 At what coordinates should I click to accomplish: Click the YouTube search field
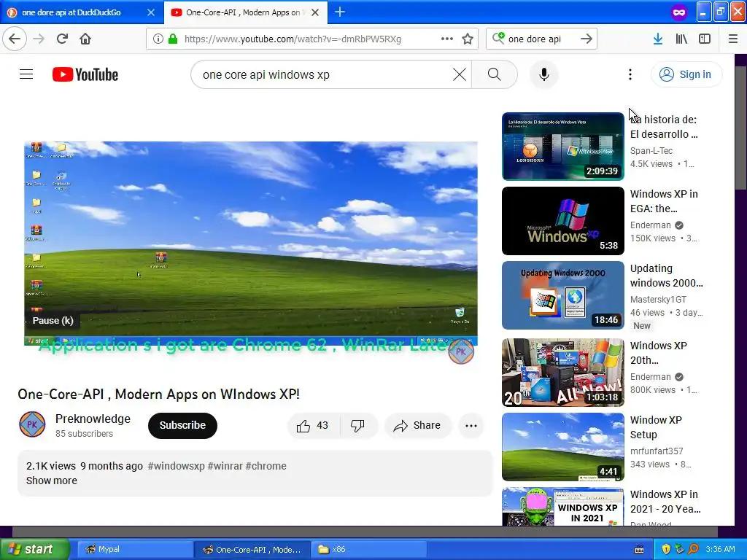pyautogui.click(x=324, y=74)
